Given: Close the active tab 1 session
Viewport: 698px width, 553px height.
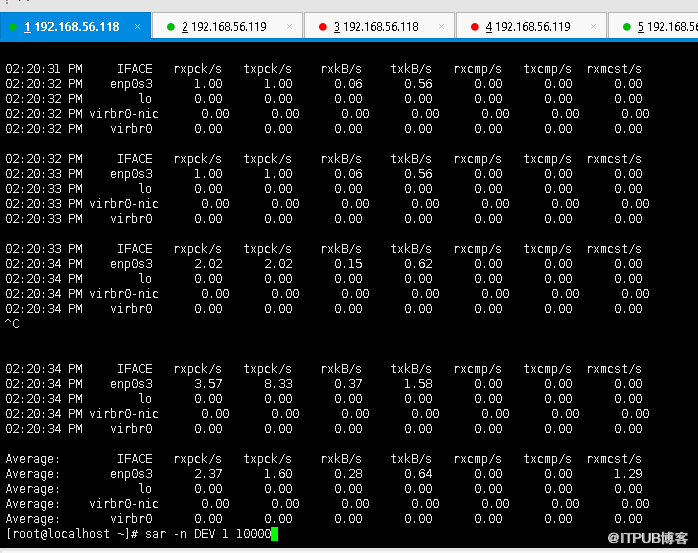Looking at the screenshot, I should [137, 27].
